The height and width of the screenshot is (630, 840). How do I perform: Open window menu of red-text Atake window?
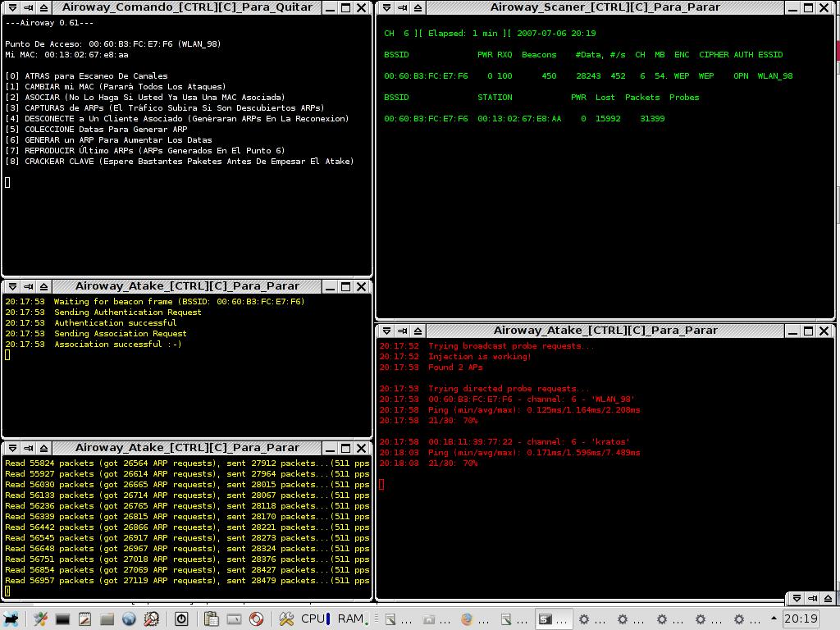pyautogui.click(x=386, y=331)
